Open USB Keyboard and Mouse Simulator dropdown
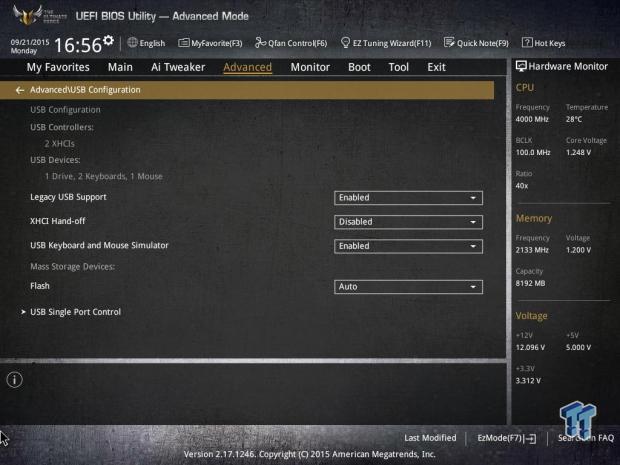 tap(408, 246)
